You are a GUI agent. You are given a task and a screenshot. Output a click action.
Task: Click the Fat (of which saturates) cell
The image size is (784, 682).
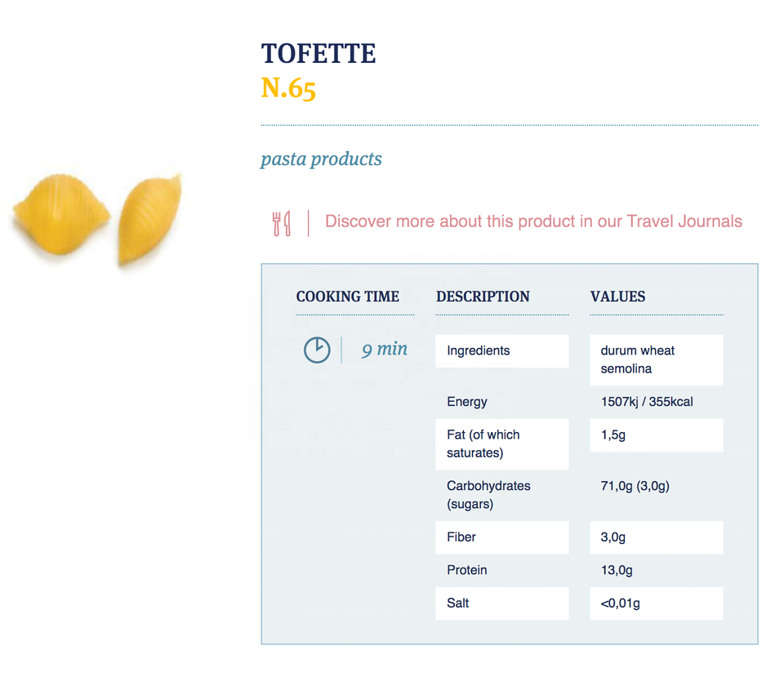click(x=501, y=444)
